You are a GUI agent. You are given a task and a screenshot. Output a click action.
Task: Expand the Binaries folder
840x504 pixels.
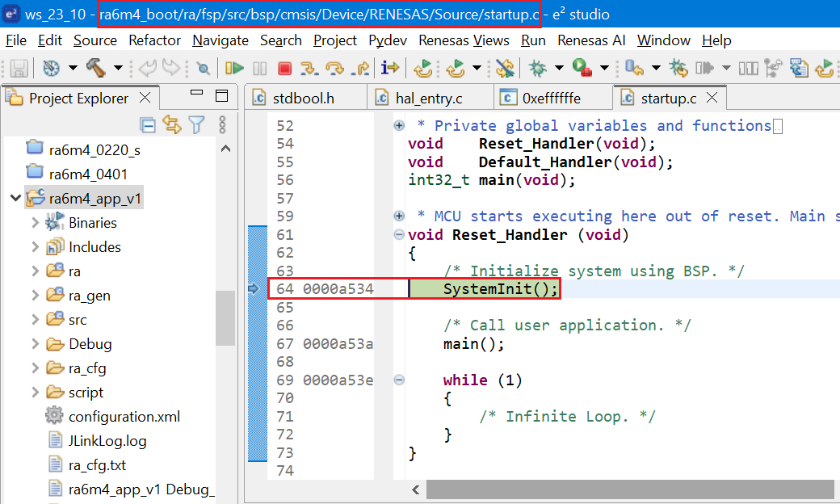pos(36,222)
